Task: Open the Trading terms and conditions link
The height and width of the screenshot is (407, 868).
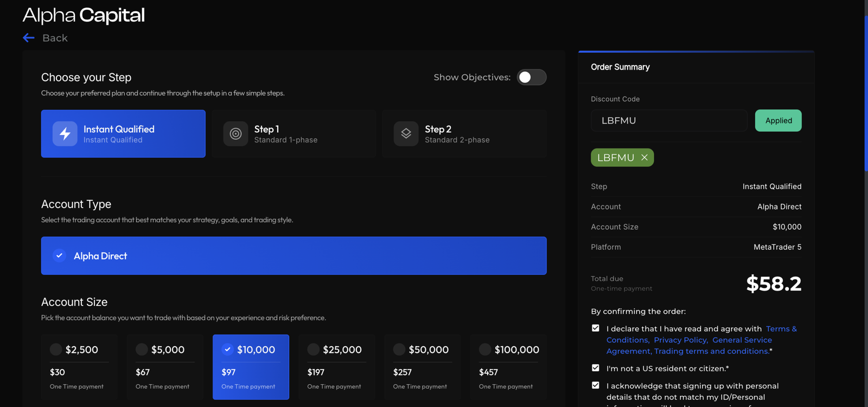Action: pos(711,351)
